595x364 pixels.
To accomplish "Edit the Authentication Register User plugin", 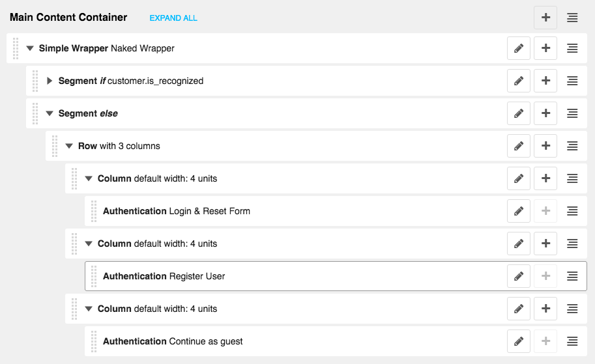I will pos(518,276).
